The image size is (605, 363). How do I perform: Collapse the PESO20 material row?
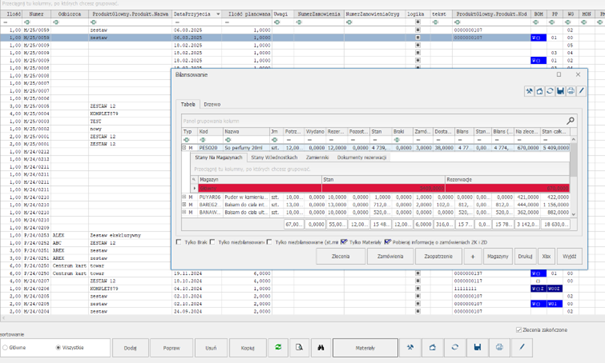(184, 148)
